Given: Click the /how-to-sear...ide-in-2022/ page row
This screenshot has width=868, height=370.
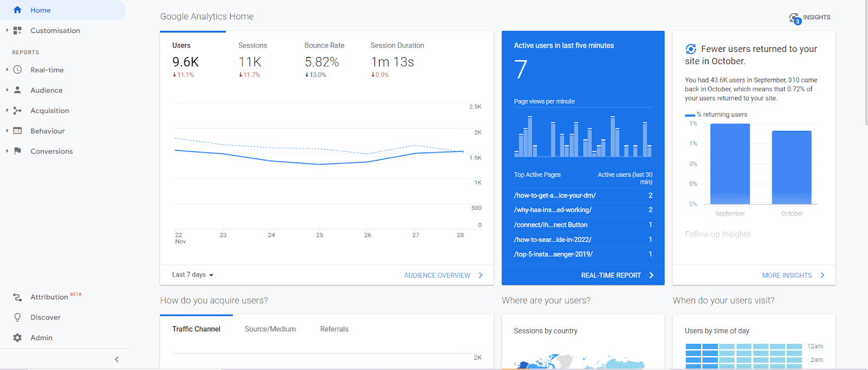Looking at the screenshot, I should pyautogui.click(x=583, y=239).
